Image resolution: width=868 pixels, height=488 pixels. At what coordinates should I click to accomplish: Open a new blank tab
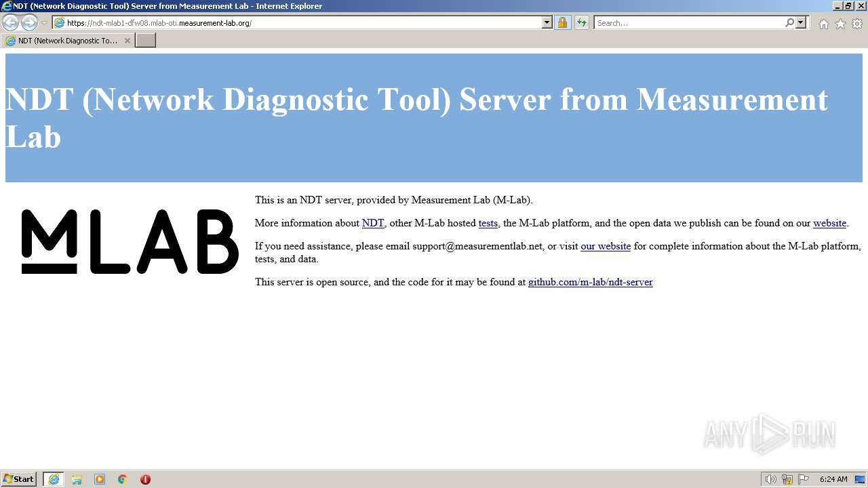coord(146,41)
